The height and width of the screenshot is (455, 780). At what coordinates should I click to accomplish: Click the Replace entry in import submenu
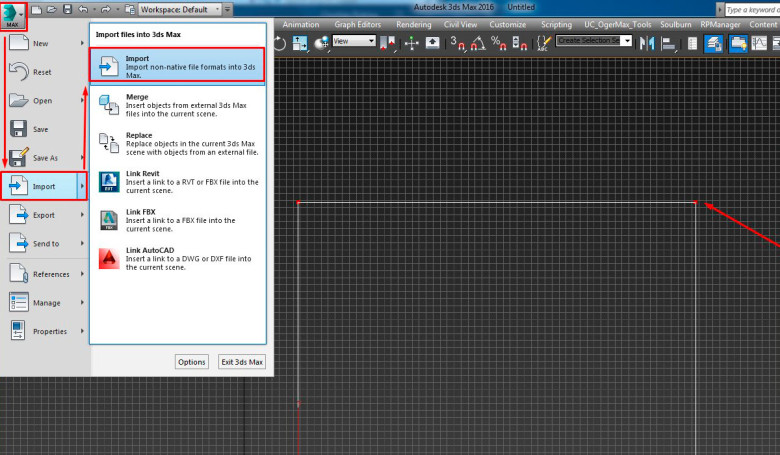point(178,143)
